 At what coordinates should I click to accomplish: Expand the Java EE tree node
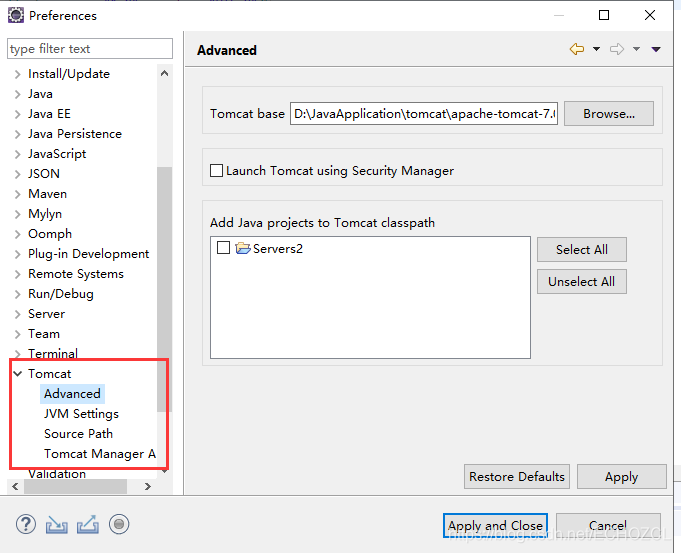17,114
